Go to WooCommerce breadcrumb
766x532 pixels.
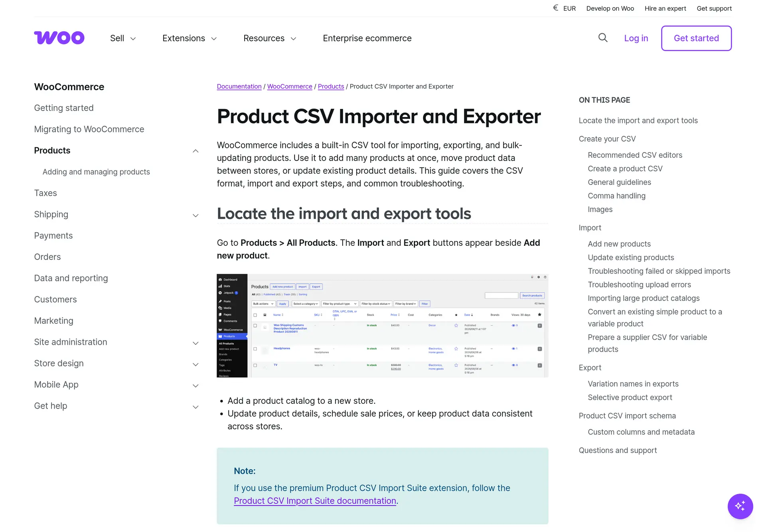[x=290, y=86]
